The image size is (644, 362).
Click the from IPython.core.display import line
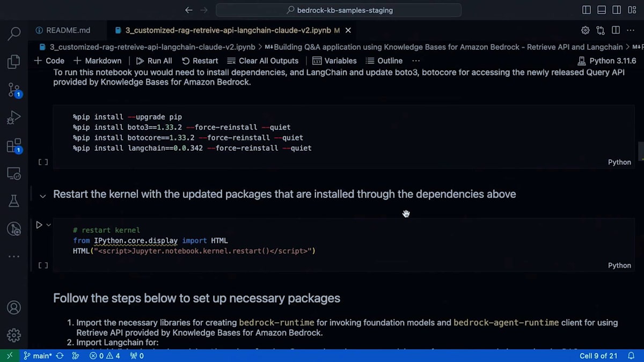point(150,240)
